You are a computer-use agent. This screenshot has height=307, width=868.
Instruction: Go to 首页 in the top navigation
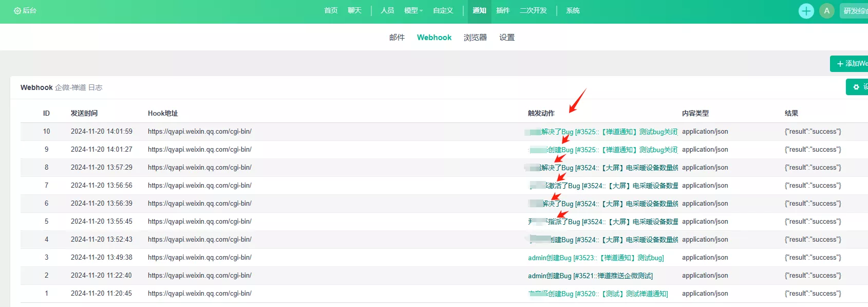pyautogui.click(x=331, y=10)
